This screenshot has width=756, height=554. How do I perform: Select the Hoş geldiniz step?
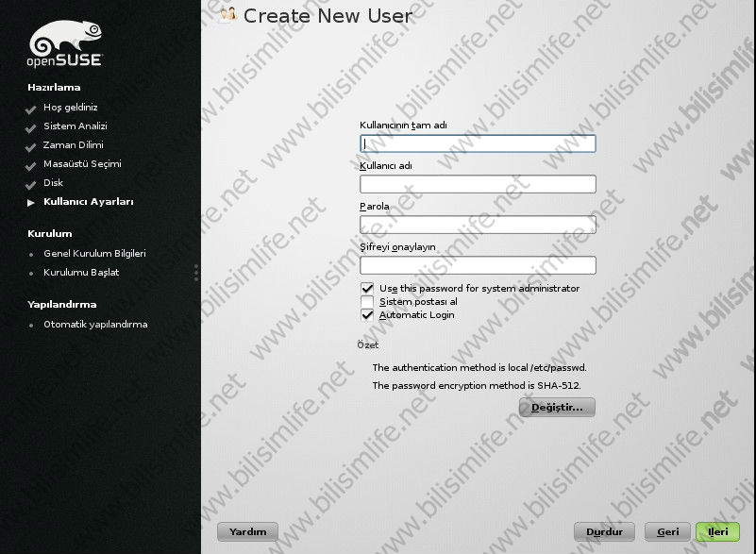71,107
